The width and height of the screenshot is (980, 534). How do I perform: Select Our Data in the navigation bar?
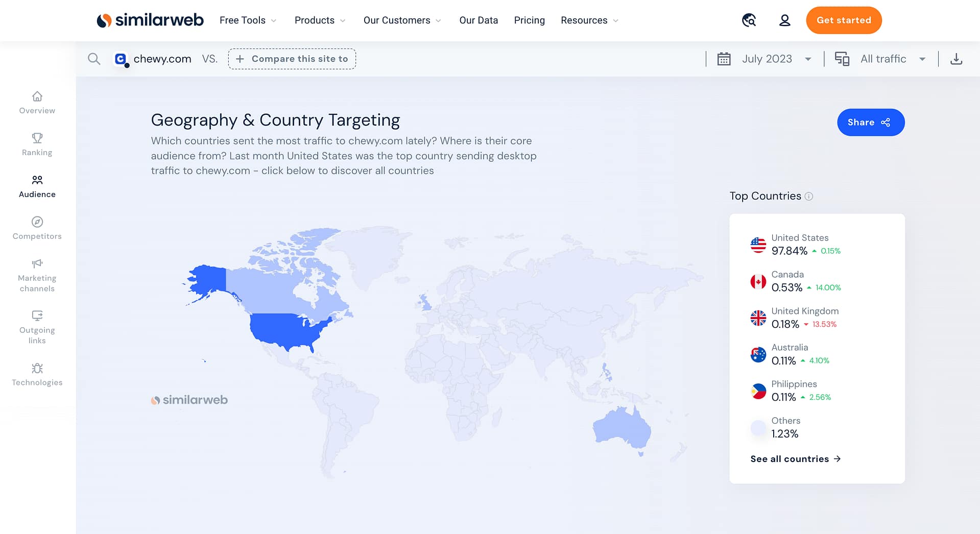click(478, 20)
